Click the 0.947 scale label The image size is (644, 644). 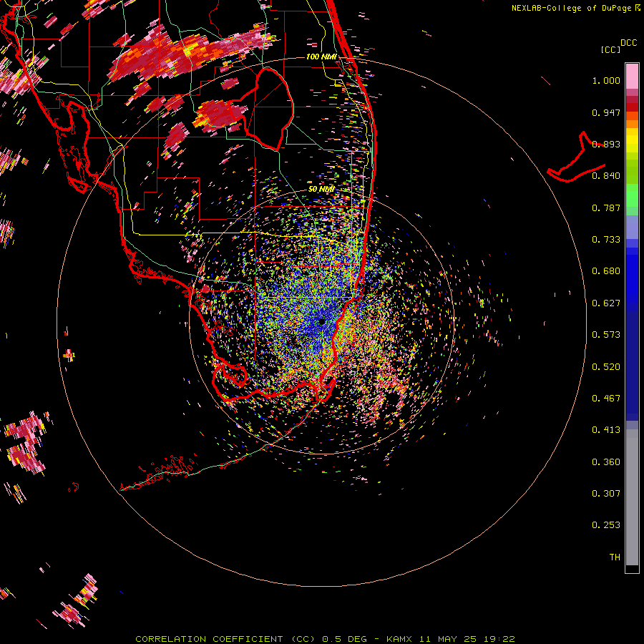coord(606,112)
